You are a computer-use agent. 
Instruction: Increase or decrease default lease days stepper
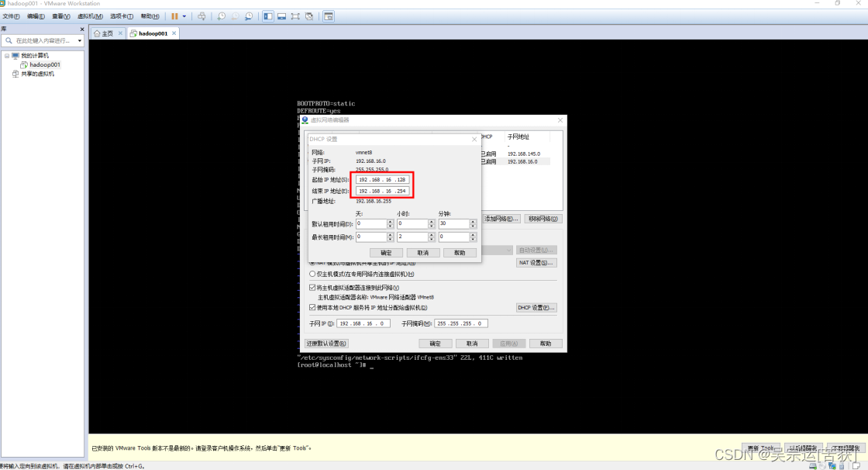point(391,223)
